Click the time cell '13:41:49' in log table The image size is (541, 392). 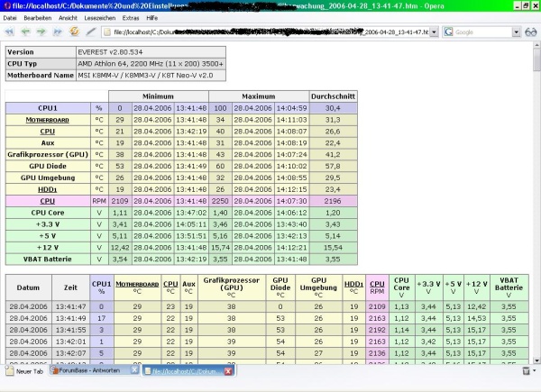coord(70,318)
